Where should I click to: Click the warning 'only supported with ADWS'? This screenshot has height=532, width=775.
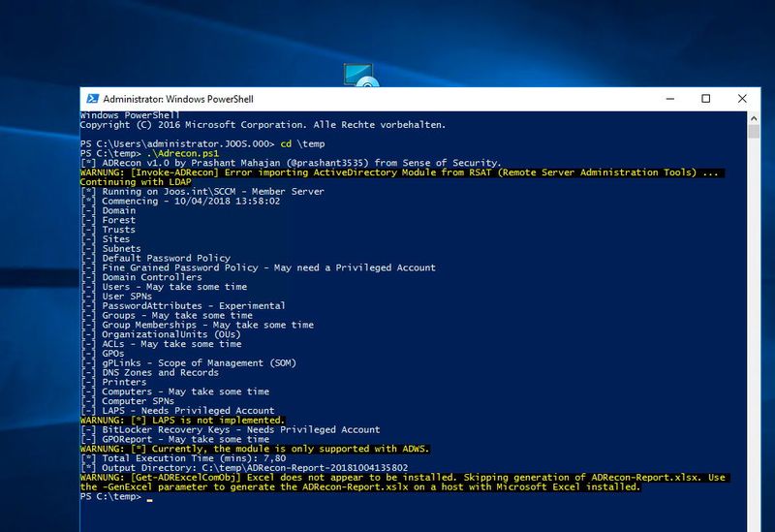pos(255,449)
